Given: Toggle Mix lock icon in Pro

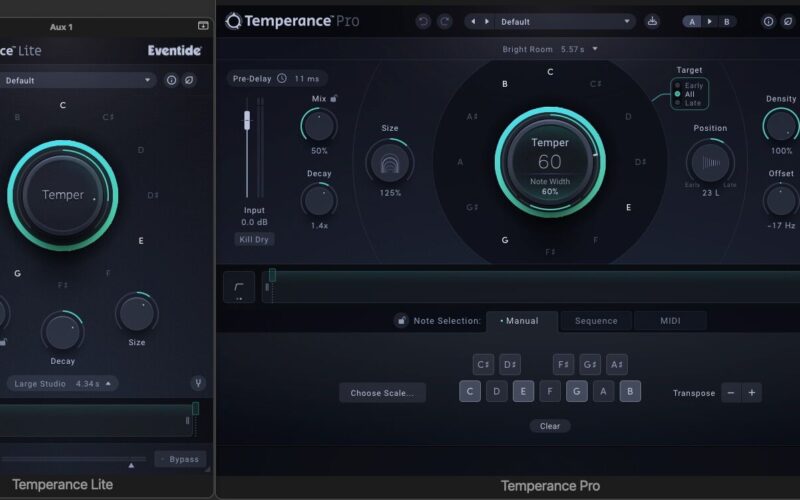Looking at the screenshot, I should click(x=334, y=98).
